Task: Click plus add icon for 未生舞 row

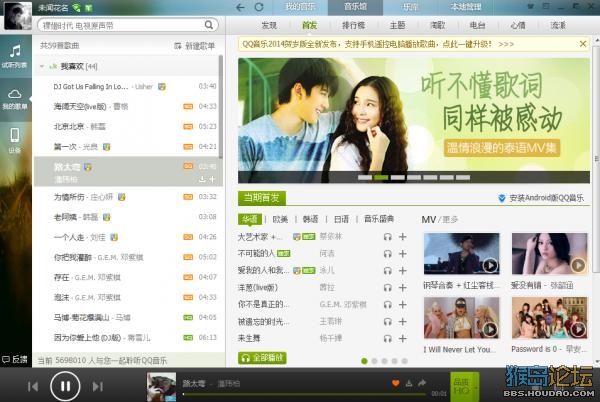Action: pyautogui.click(x=403, y=339)
